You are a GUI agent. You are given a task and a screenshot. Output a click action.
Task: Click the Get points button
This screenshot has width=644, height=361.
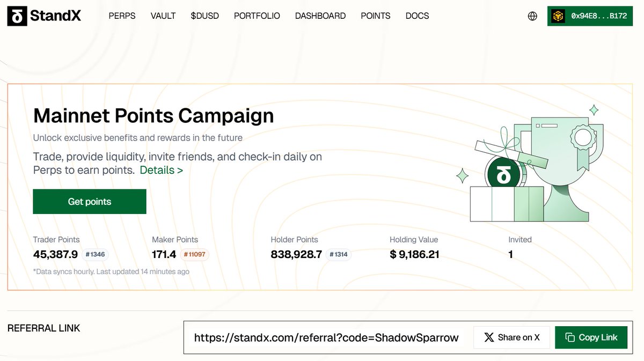point(90,202)
